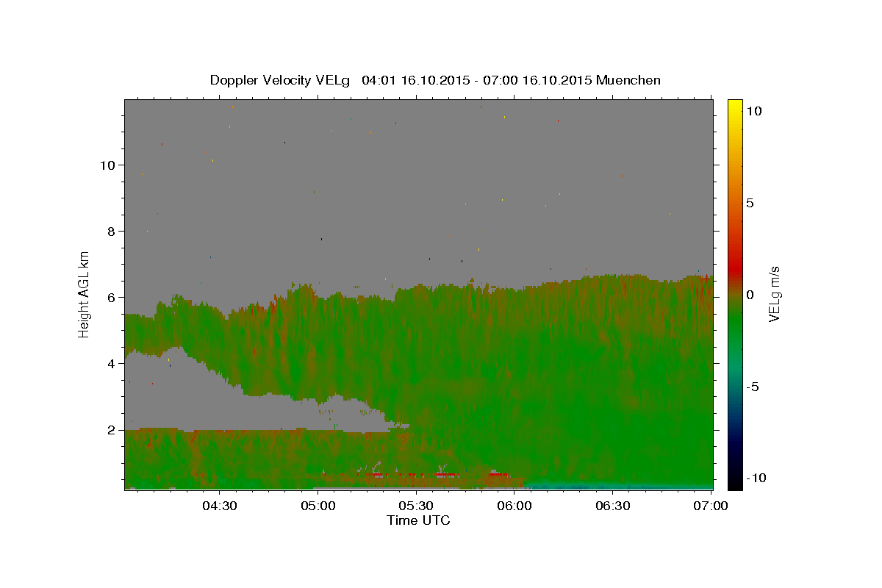The width and height of the screenshot is (882, 588).
Task: Click the 05:30 time tick label
Action: 416,506
